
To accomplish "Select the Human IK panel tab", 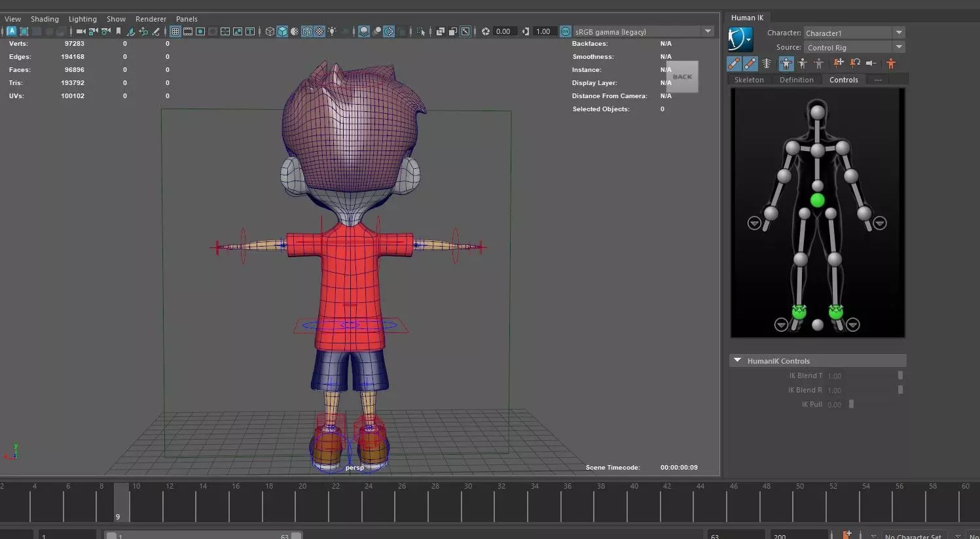I will click(x=747, y=18).
